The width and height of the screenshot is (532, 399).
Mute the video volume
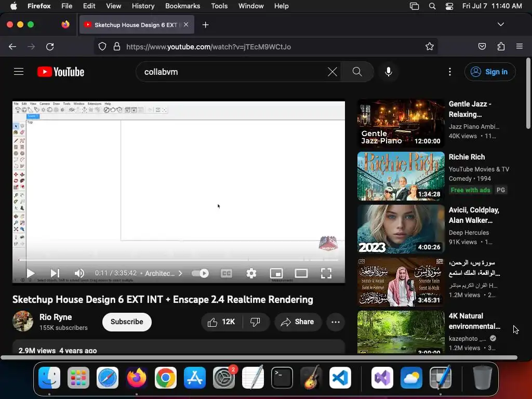(x=79, y=273)
